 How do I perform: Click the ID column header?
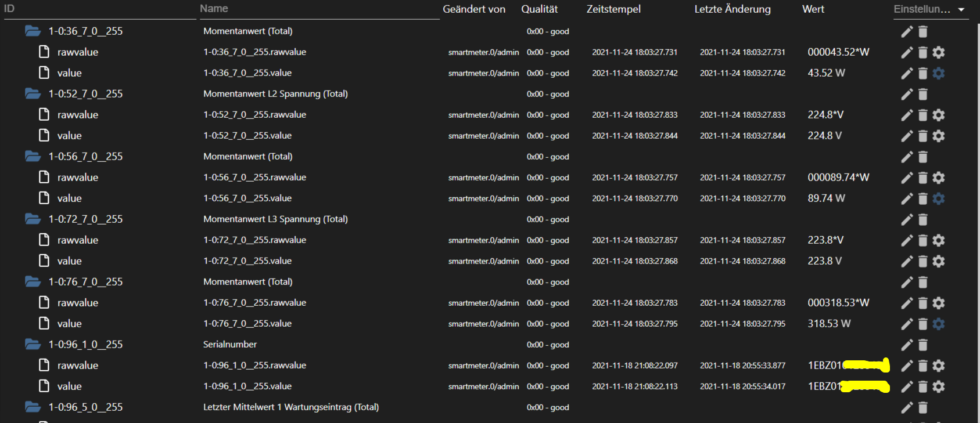(9, 9)
